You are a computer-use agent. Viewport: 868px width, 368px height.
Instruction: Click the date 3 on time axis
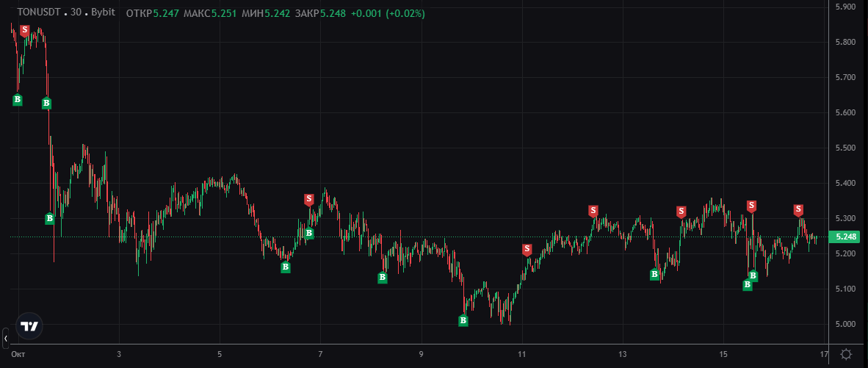[119, 354]
